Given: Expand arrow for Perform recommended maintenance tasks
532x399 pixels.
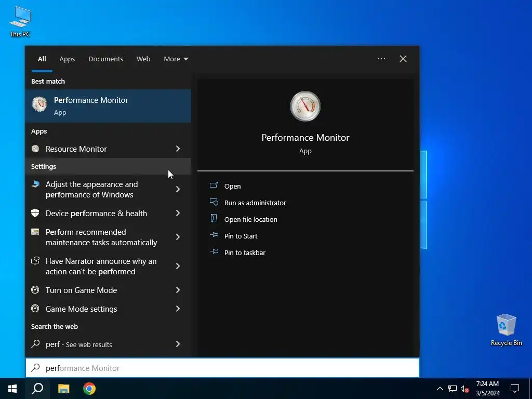Looking at the screenshot, I should pyautogui.click(x=178, y=237).
